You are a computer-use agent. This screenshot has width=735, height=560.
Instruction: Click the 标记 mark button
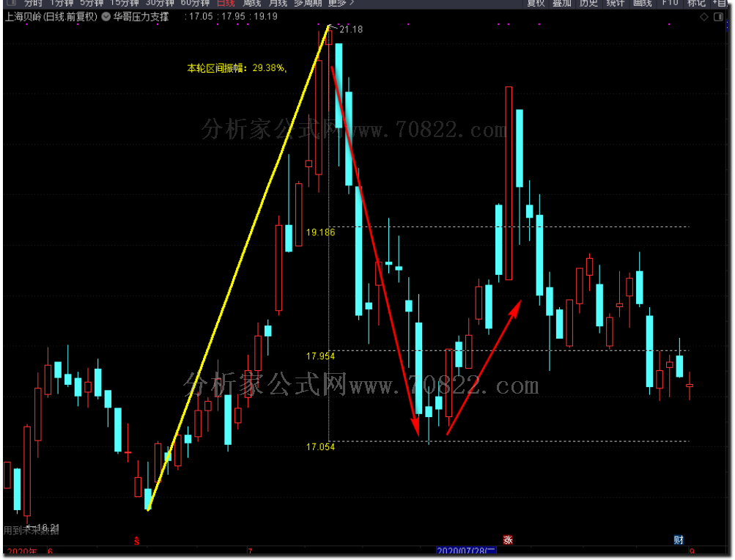coord(696,3)
